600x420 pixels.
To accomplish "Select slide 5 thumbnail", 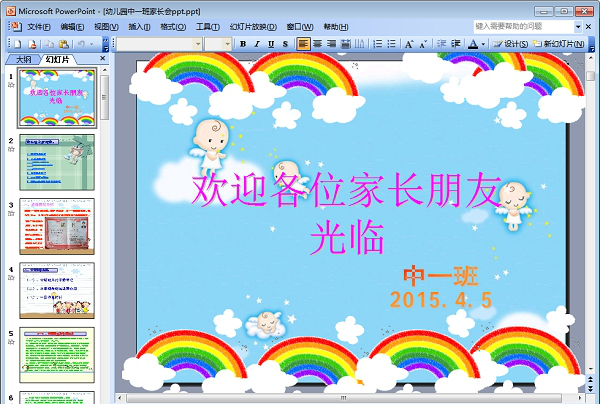I will tap(57, 355).
